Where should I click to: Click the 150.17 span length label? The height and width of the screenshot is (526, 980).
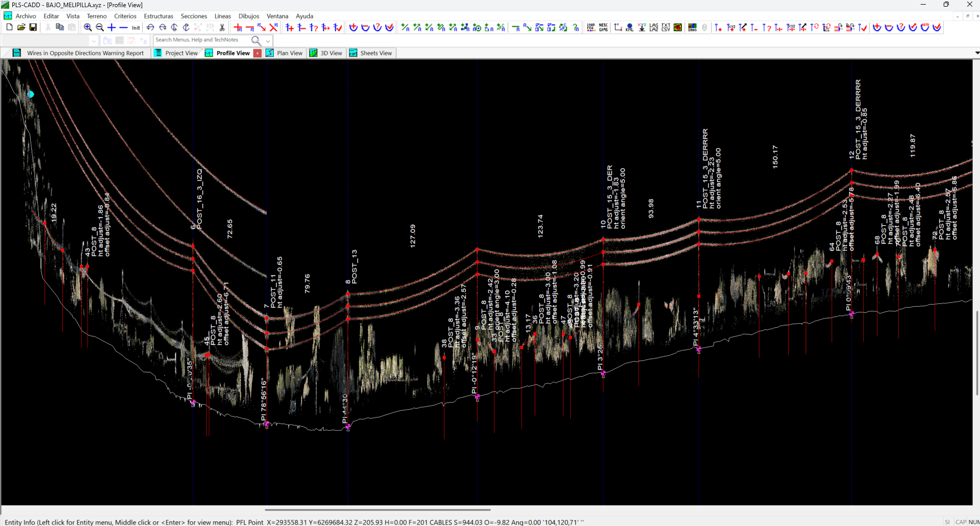(775, 156)
